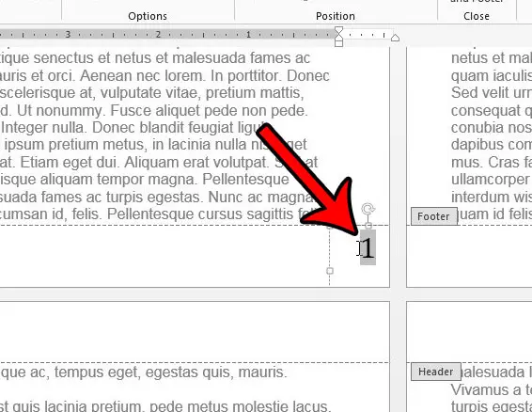The height and width of the screenshot is (412, 532).
Task: Click the Header tag label
Action: pos(436,372)
